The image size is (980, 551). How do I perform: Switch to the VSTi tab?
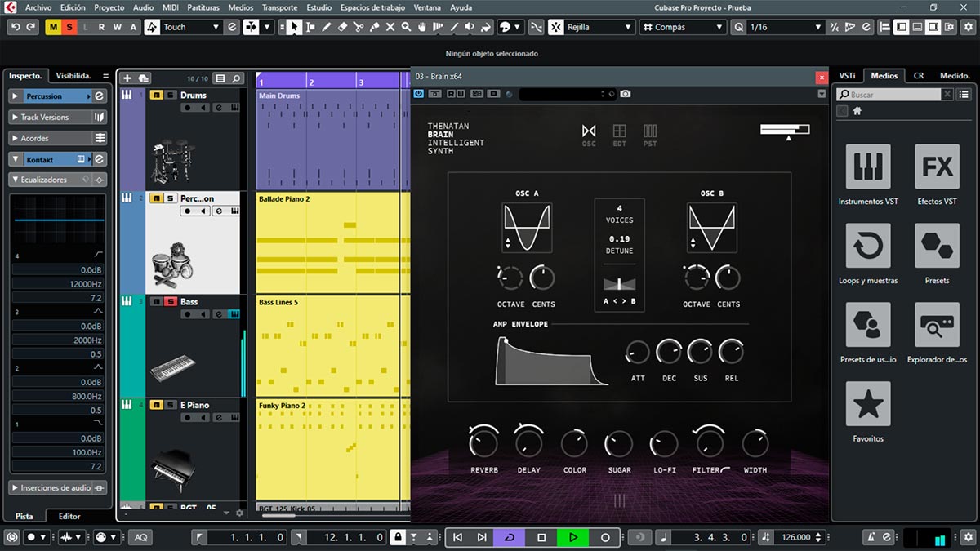[847, 75]
